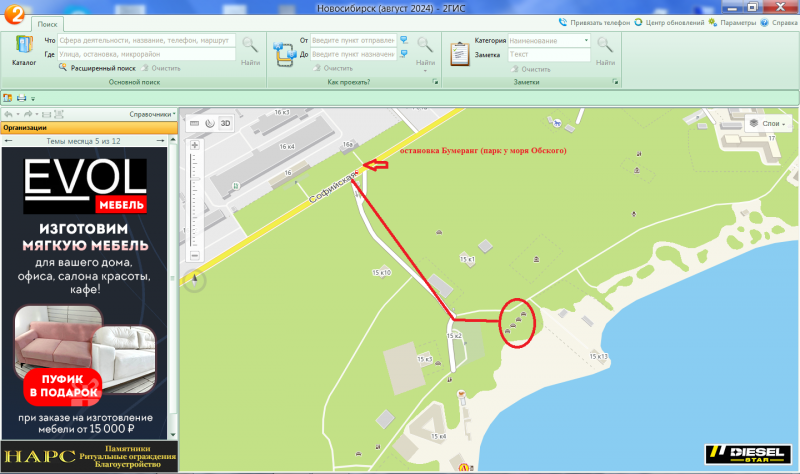
Task: Click the route icon in Как проехать
Action: click(x=284, y=55)
